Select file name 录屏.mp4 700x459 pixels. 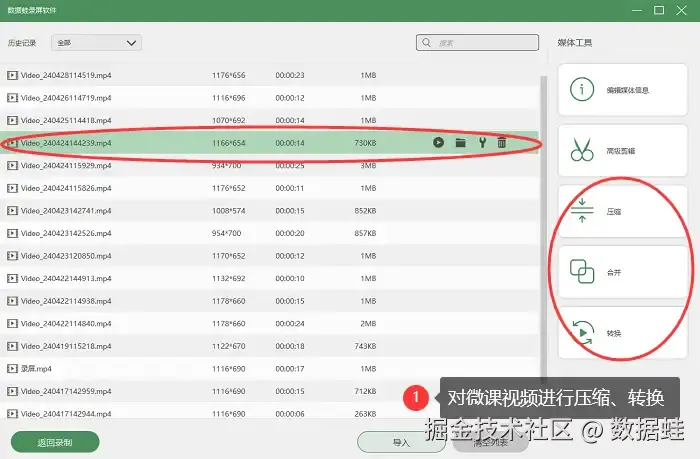(x=36, y=369)
